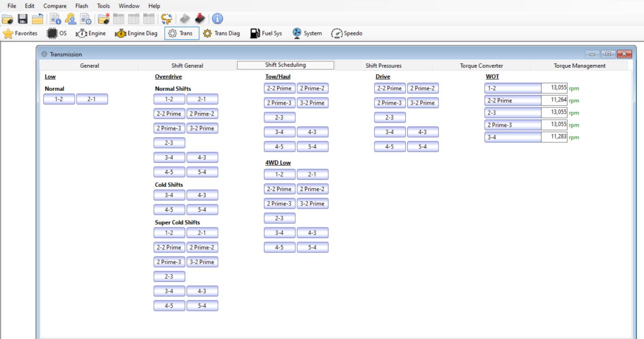This screenshot has width=644, height=339.
Task: Open the Compare menu
Action: [55, 6]
